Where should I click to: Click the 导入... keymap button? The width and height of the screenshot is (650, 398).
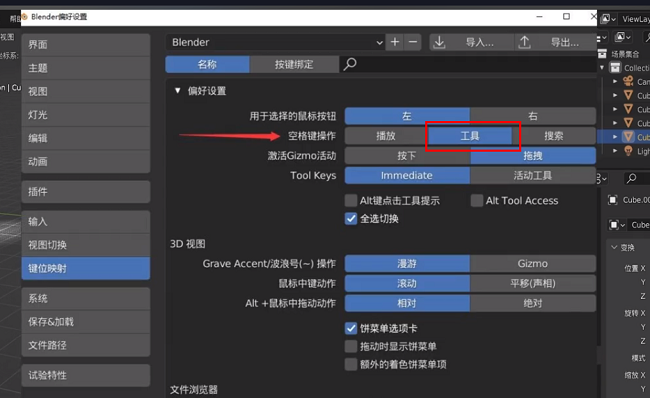[472, 42]
